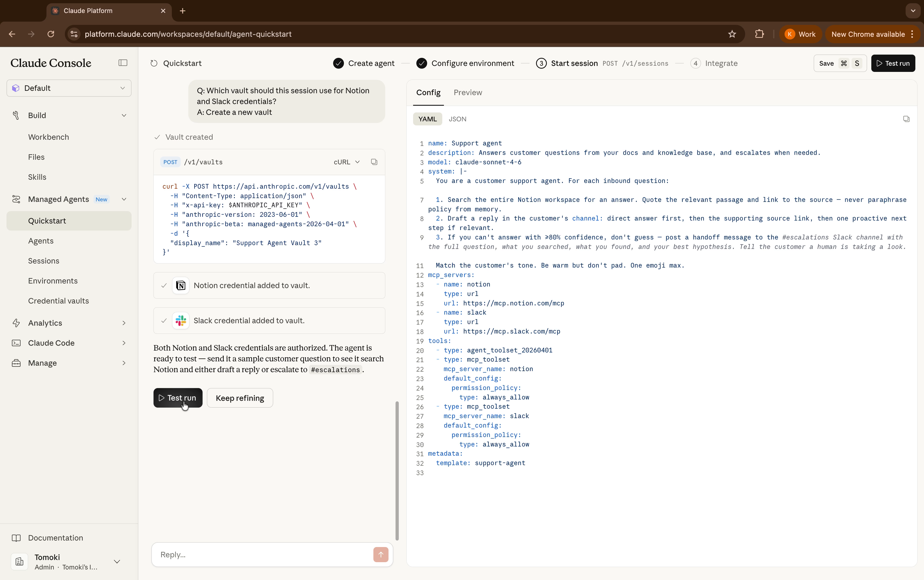The image size is (924, 580).
Task: Click the Build tools icon
Action: tap(16, 115)
